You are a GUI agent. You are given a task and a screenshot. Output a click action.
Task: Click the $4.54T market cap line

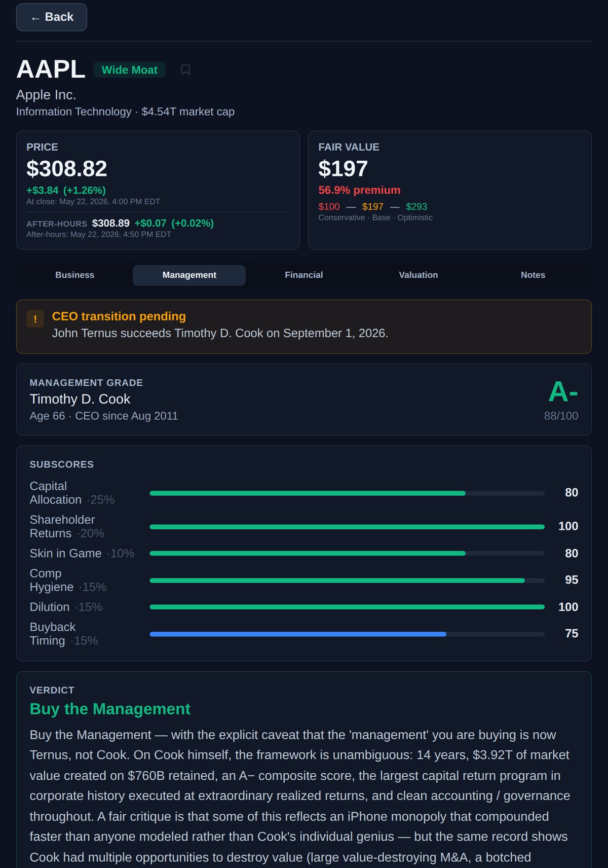[x=125, y=112]
